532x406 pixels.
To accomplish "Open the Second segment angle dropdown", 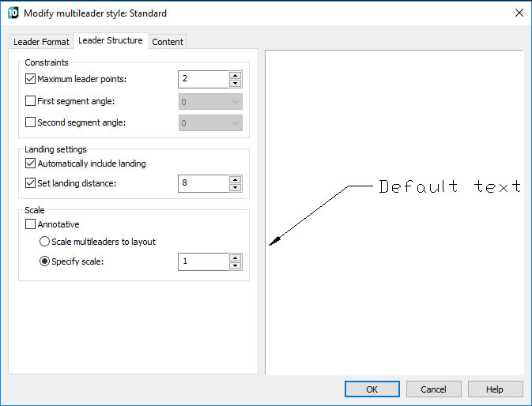I will [210, 123].
